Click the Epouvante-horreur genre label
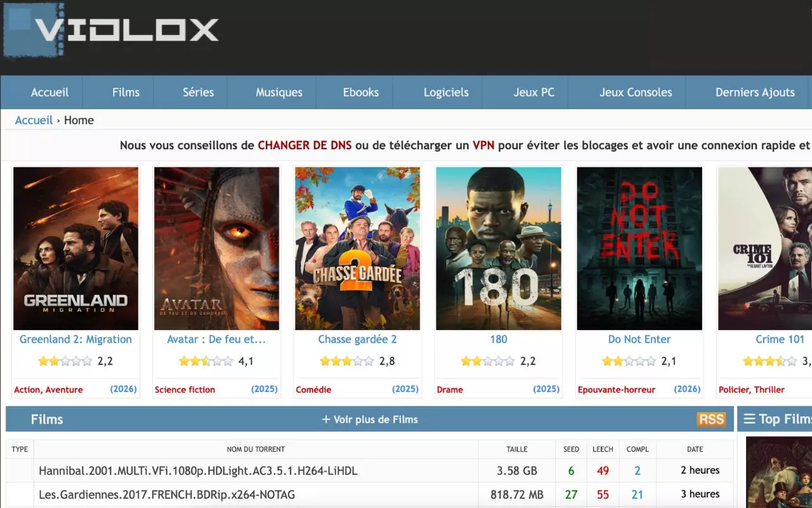 [x=616, y=390]
